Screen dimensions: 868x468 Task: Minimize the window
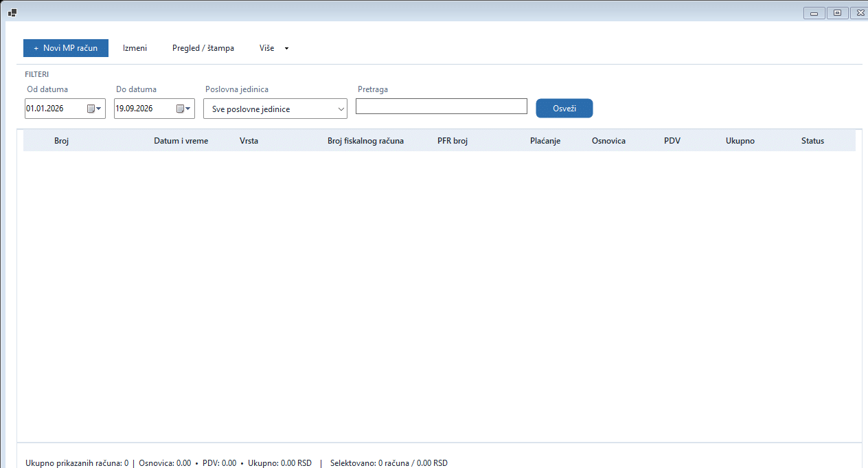tap(814, 13)
